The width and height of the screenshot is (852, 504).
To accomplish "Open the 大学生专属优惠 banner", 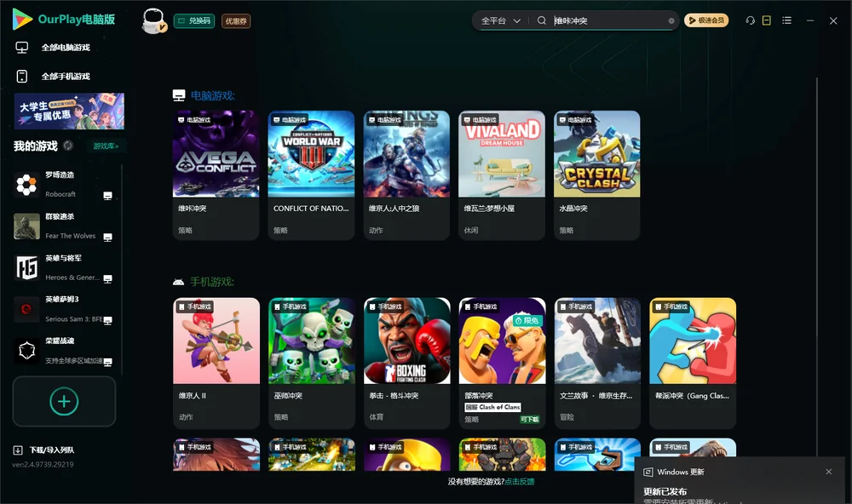I will [70, 111].
